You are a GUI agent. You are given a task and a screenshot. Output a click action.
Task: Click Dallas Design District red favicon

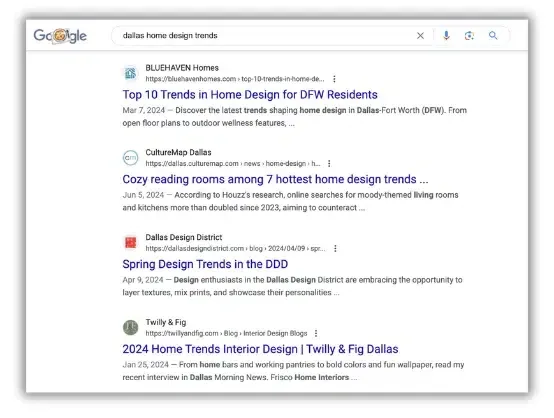click(131, 242)
